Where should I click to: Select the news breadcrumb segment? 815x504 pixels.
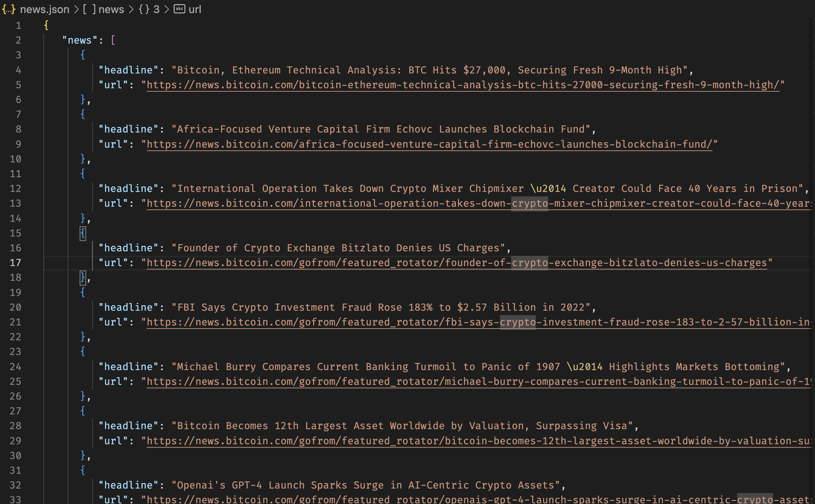pos(111,9)
